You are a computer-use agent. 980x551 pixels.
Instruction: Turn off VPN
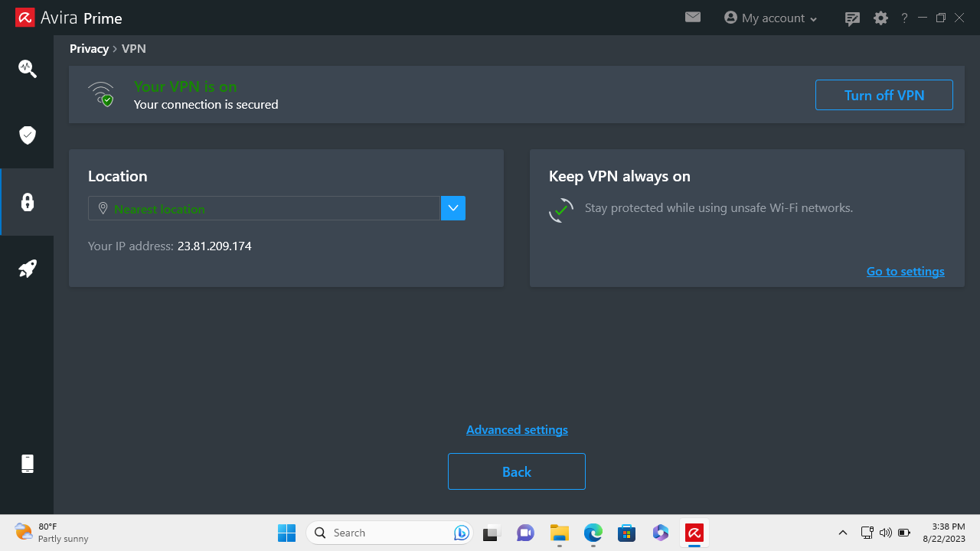pyautogui.click(x=884, y=95)
